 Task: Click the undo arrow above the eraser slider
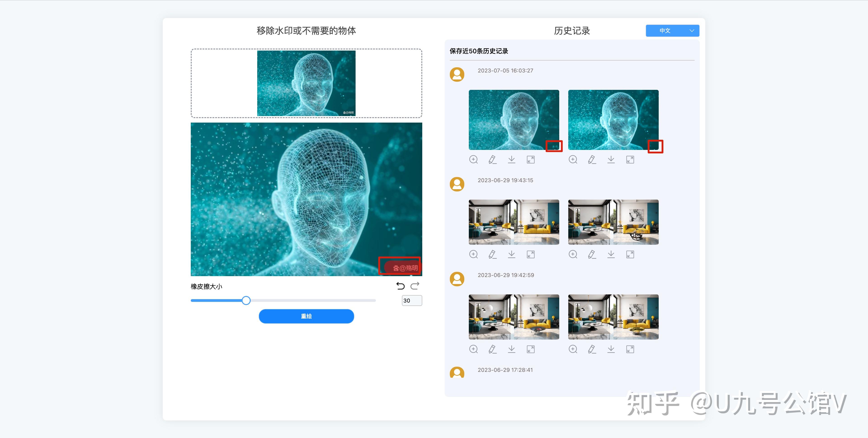point(400,286)
